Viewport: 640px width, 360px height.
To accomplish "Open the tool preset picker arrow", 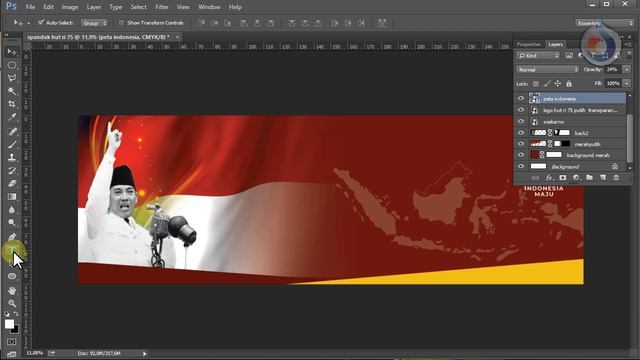I will pos(29,23).
